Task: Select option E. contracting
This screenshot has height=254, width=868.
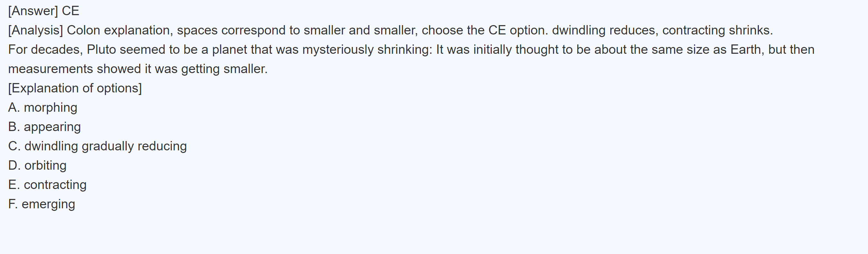Action: [x=48, y=184]
